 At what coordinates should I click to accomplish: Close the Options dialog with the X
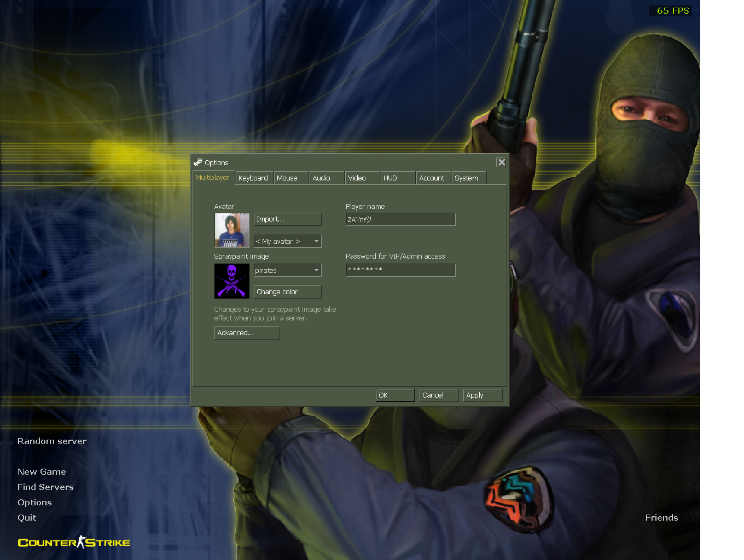[x=501, y=162]
